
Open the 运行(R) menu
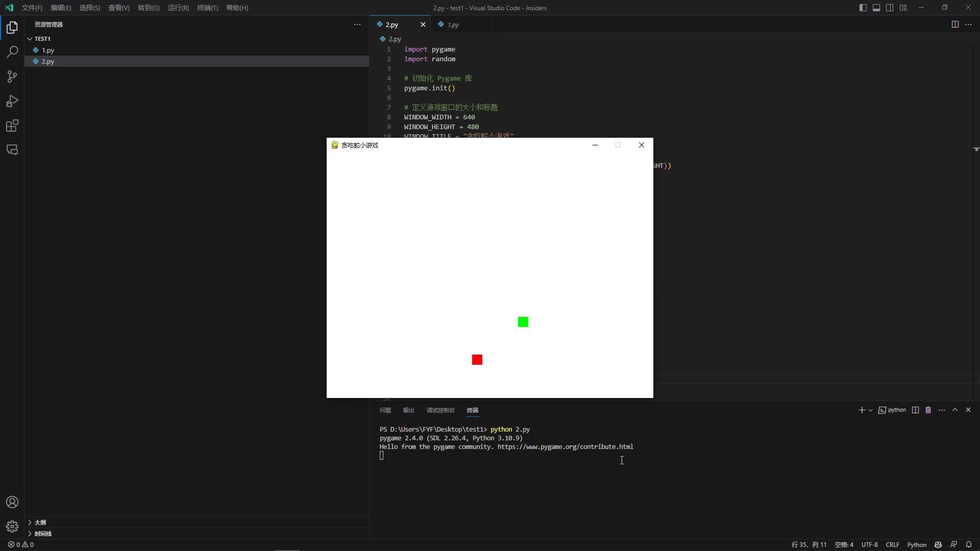tap(178, 8)
